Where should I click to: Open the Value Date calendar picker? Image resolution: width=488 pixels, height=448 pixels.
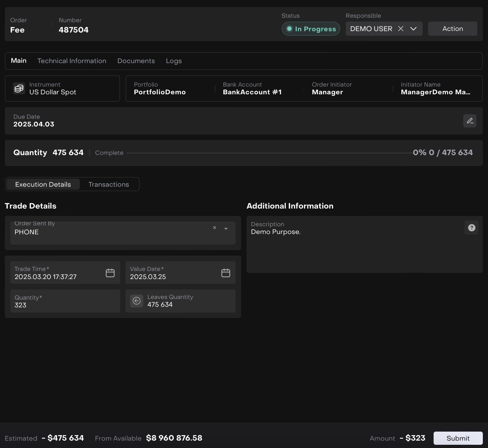point(226,273)
